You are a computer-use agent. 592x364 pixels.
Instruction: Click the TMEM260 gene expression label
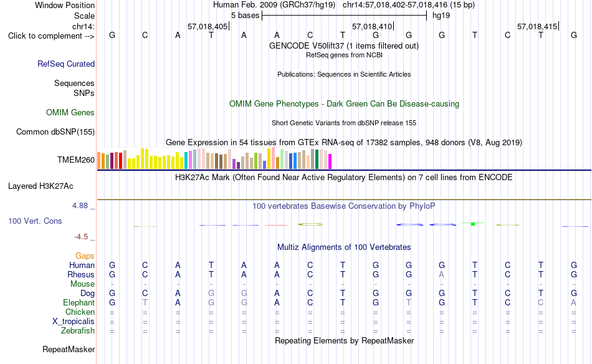coord(76,160)
